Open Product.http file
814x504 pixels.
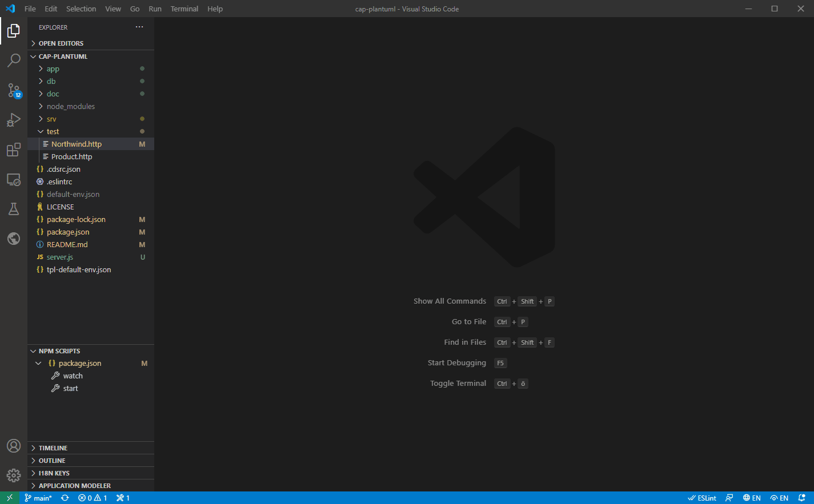(x=91, y=156)
